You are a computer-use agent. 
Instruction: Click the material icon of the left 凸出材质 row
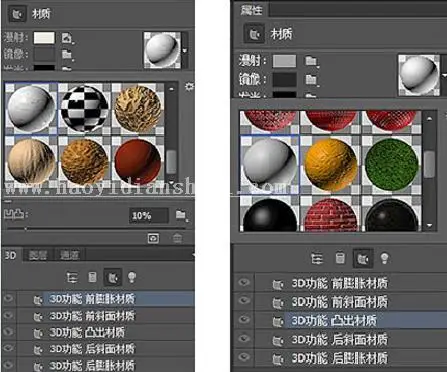(x=38, y=333)
